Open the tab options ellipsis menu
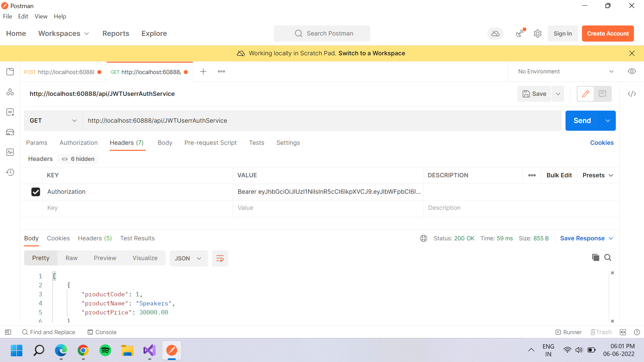 221,71
